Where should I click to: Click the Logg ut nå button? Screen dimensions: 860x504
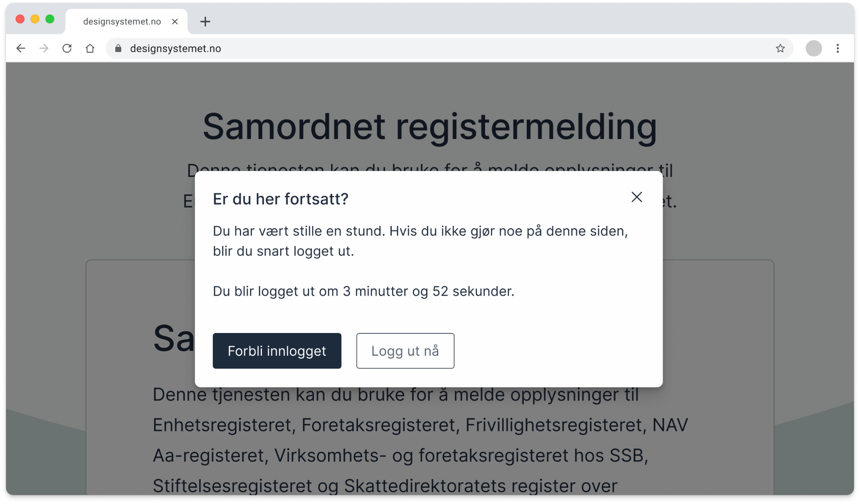click(405, 351)
